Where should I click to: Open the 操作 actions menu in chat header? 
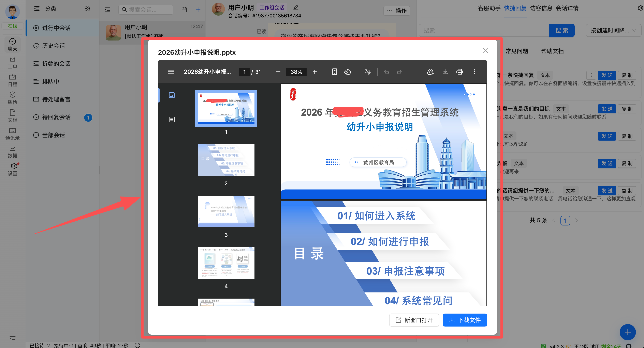(x=397, y=11)
